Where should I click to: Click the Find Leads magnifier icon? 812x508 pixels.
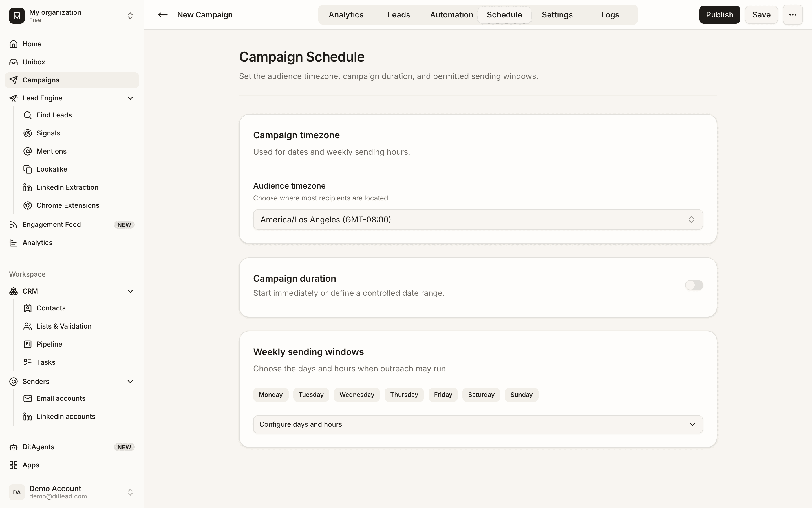coord(28,115)
